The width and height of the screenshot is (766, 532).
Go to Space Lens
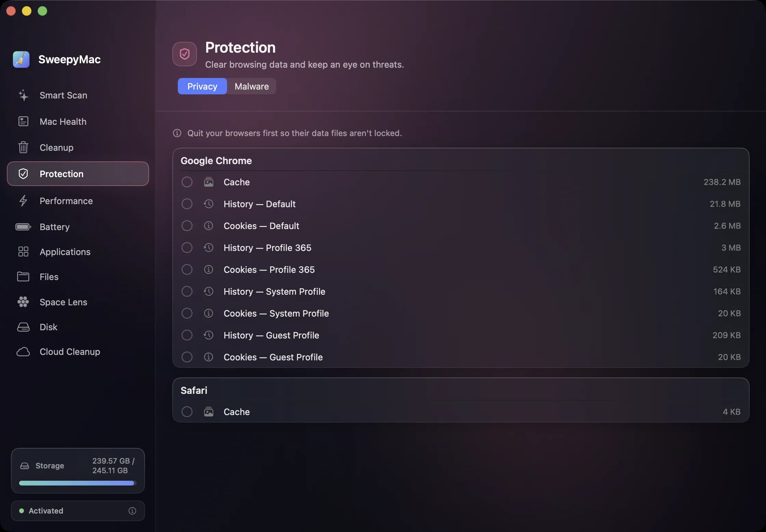pyautogui.click(x=78, y=302)
